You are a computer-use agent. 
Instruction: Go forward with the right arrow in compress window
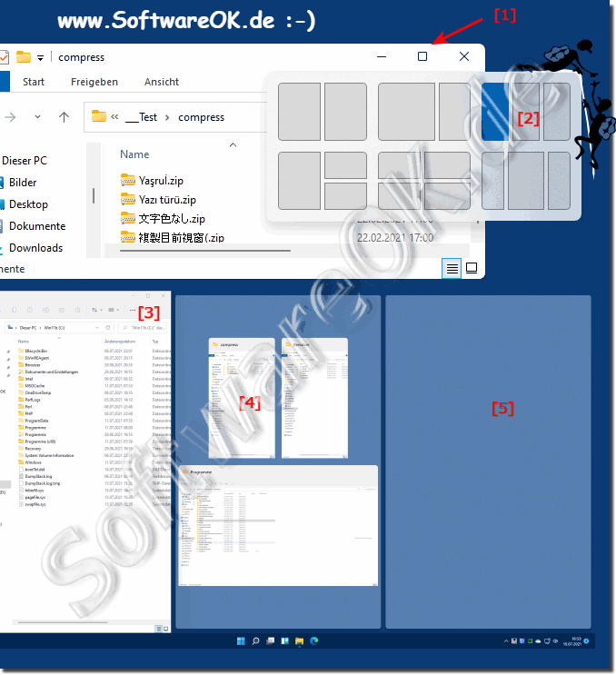(10, 117)
